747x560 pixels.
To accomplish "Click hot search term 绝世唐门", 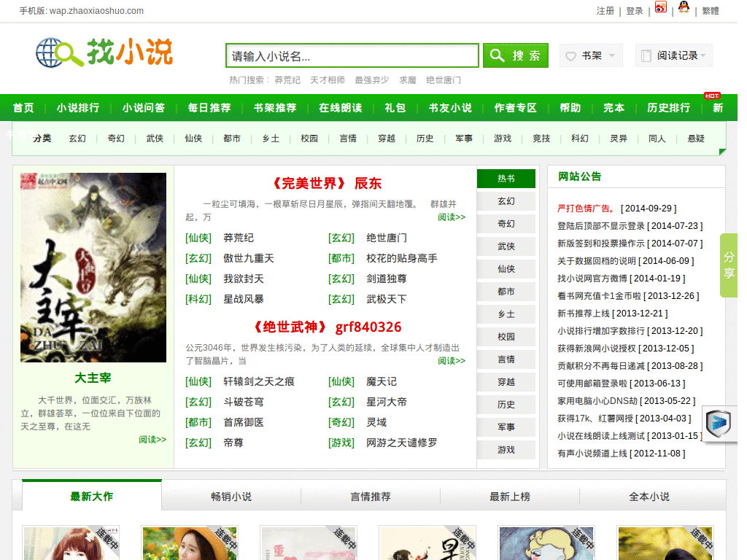I will [443, 80].
